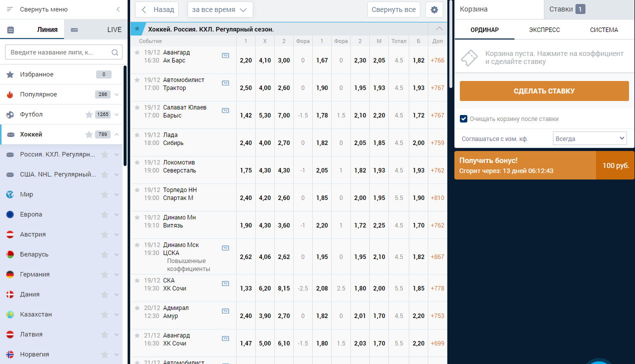Screen dimensions: 635x364
Task: Click the Свернуть все button
Action: click(393, 9)
